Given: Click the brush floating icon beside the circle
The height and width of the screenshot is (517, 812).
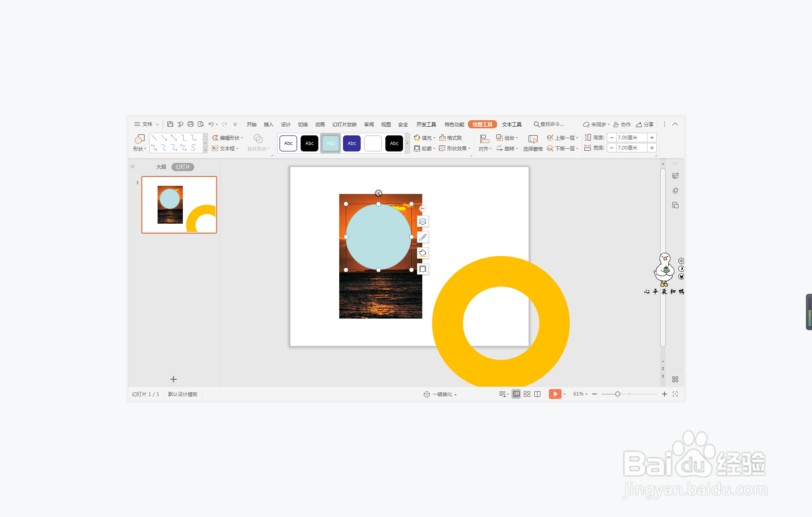Looking at the screenshot, I should click(x=423, y=237).
